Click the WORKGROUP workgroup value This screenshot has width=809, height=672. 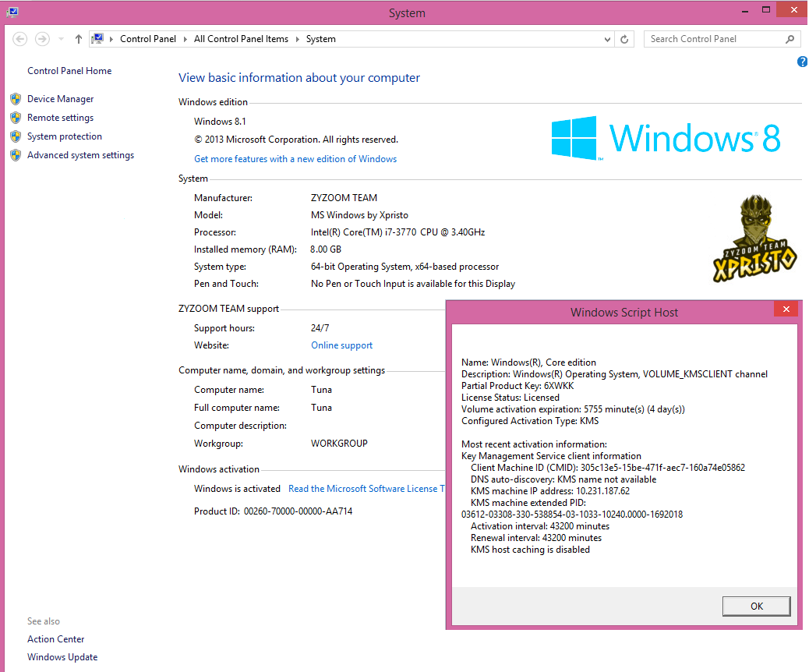[339, 444]
